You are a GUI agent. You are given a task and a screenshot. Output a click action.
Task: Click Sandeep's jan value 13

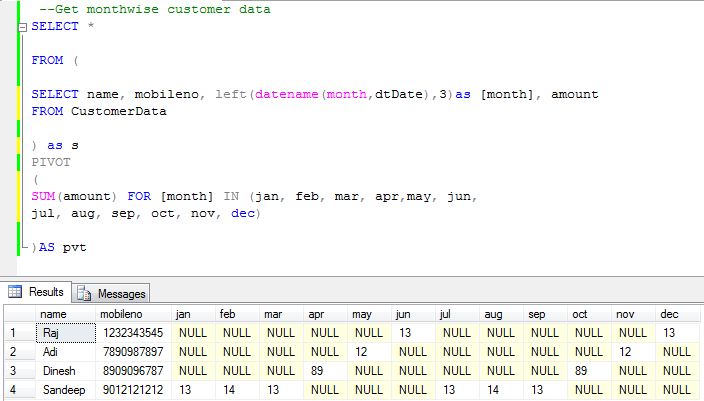193,390
